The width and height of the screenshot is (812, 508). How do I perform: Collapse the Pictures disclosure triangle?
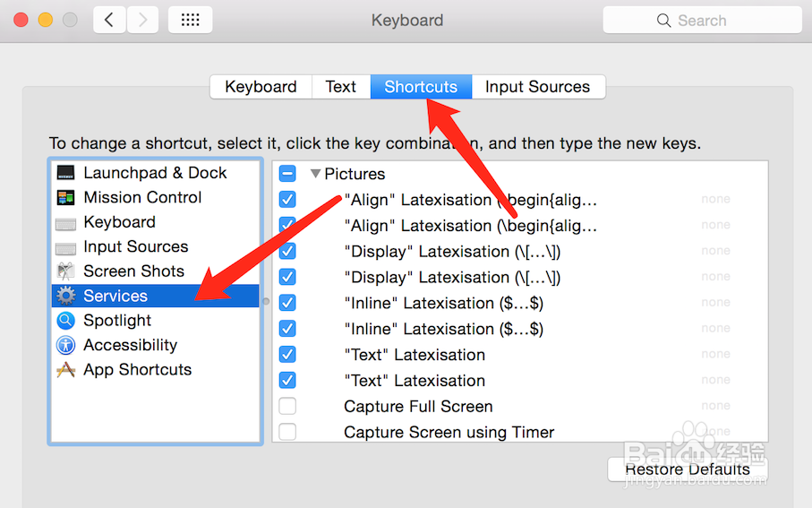tap(315, 174)
